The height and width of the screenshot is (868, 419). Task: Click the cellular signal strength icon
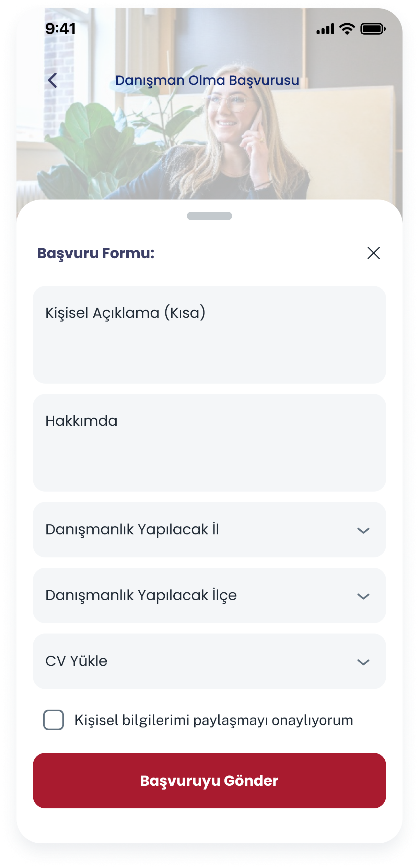[x=325, y=29]
